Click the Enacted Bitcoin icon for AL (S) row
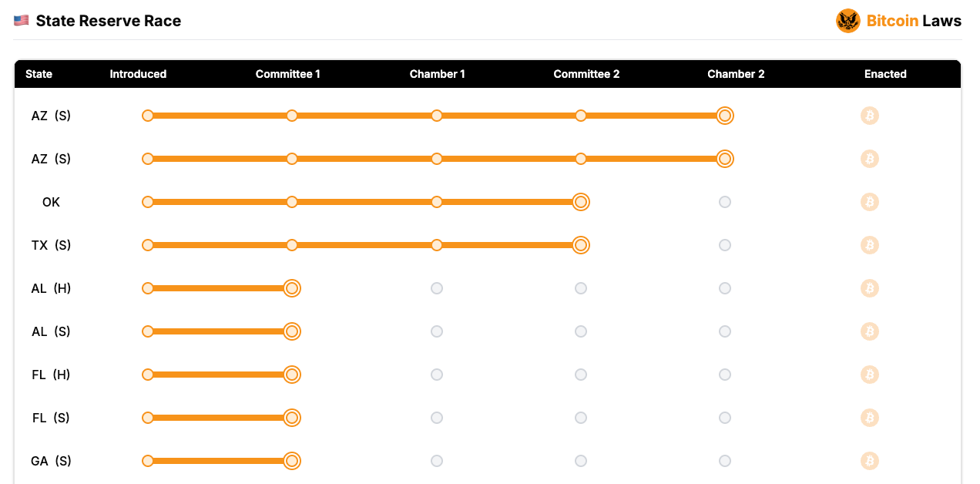 click(x=870, y=331)
